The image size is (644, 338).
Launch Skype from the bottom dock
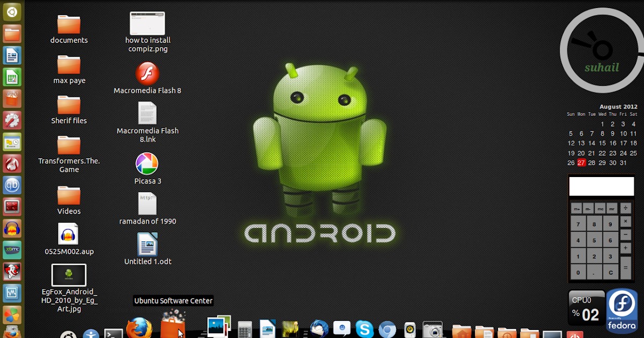[x=364, y=329]
